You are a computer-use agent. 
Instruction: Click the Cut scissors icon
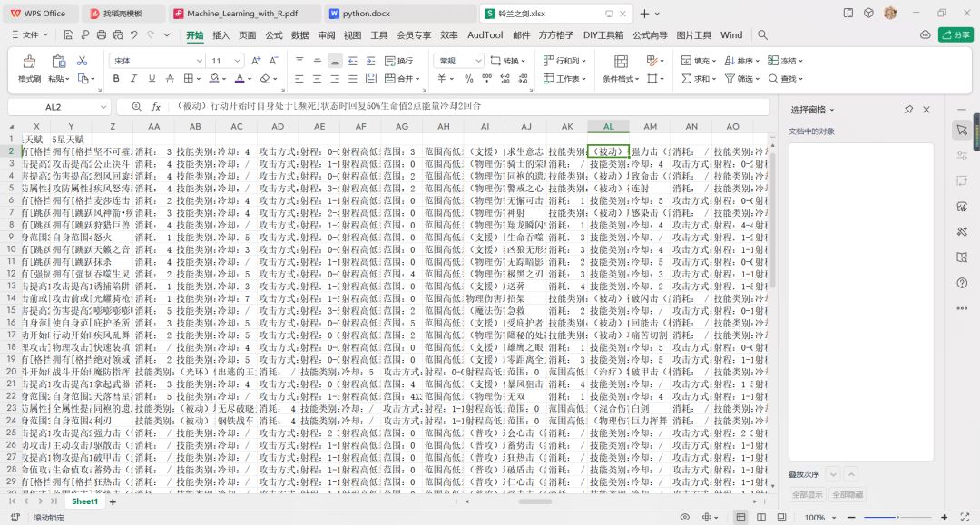click(83, 61)
